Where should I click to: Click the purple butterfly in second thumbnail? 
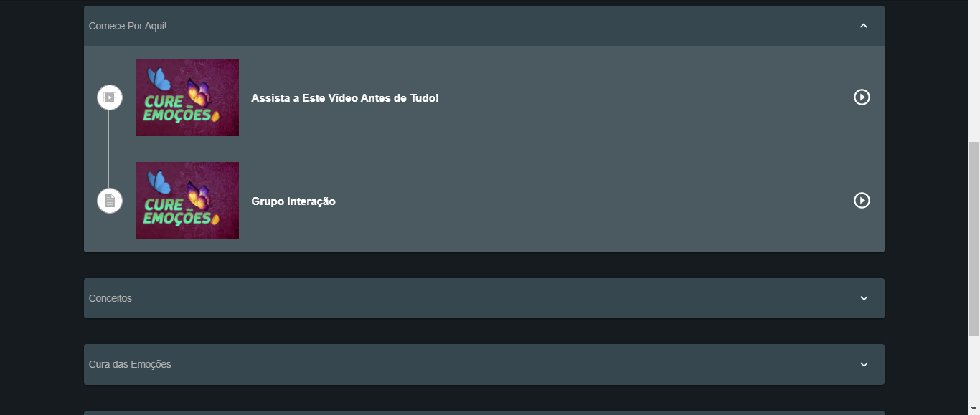click(x=198, y=196)
